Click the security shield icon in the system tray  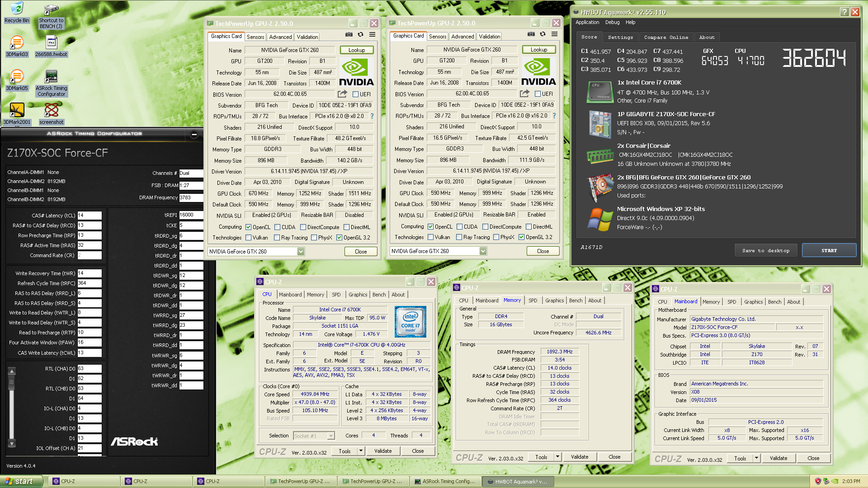818,481
